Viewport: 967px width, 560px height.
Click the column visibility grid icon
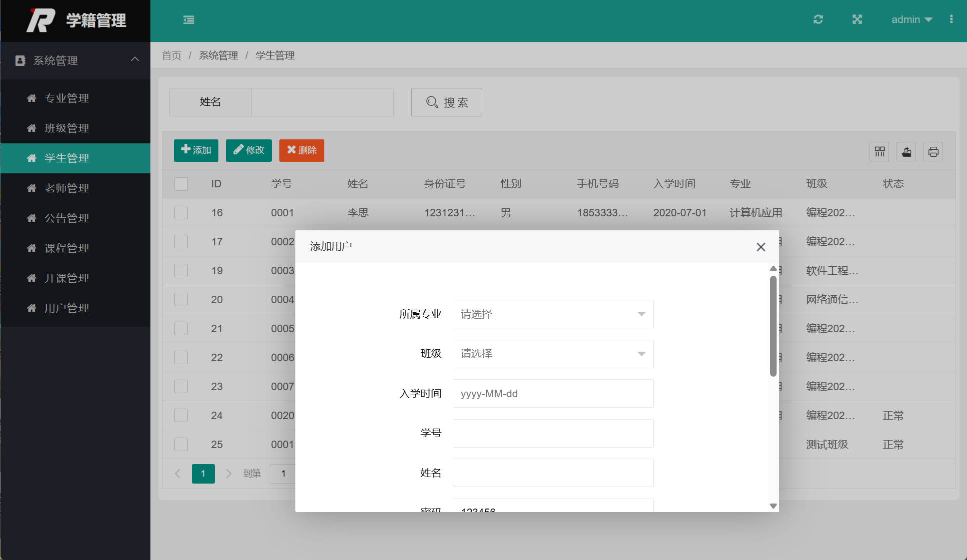[880, 151]
